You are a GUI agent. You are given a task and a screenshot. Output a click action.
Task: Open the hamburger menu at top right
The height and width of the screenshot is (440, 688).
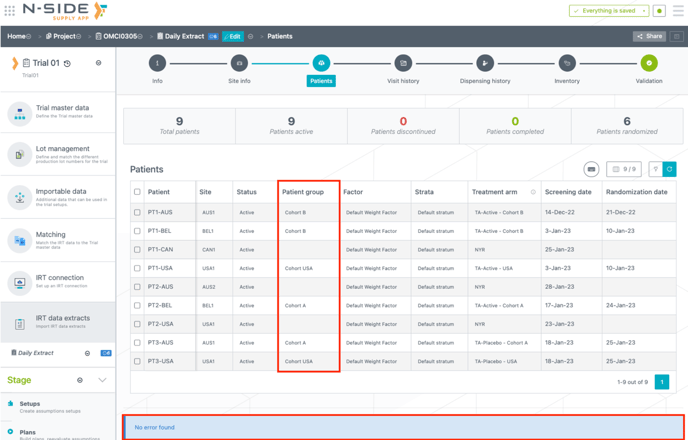tap(678, 11)
